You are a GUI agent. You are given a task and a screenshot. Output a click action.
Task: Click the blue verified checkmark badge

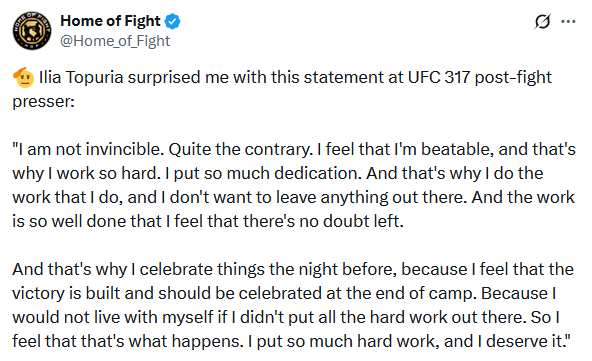coord(173,21)
